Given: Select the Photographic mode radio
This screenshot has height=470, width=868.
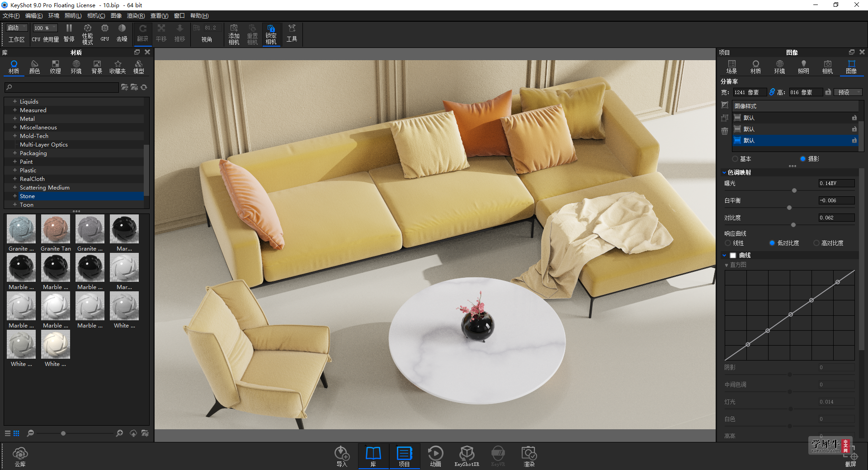Looking at the screenshot, I should [803, 159].
